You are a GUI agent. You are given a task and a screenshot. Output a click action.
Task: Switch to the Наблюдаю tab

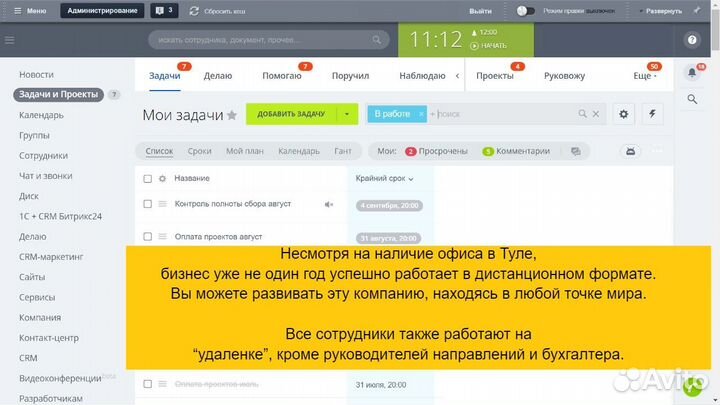tap(422, 75)
